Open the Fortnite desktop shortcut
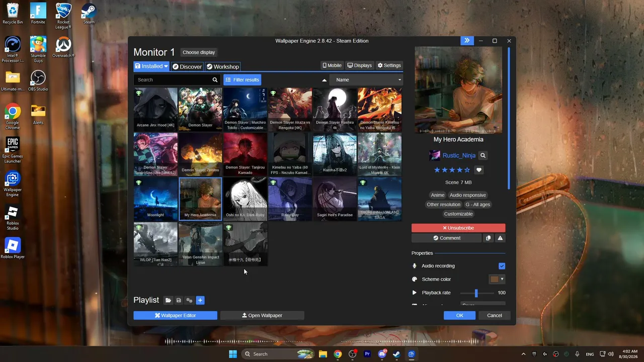The height and width of the screenshot is (362, 644). [38, 14]
